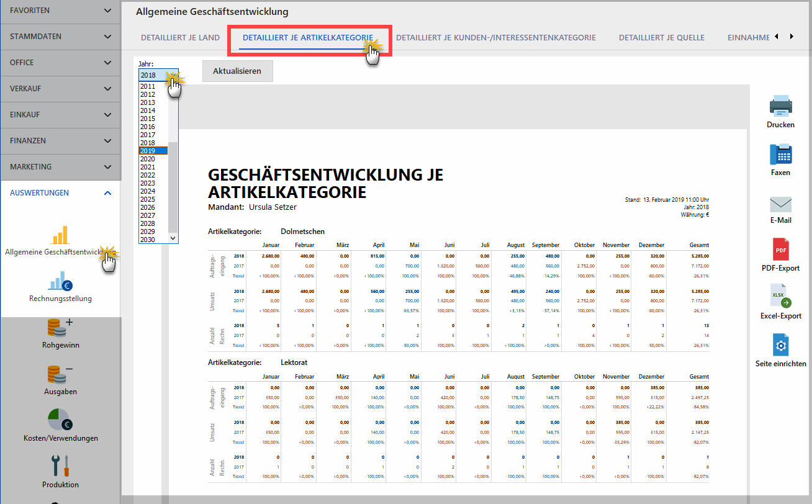Click the Aktualisieren button
Viewport: 812px width, 504px height.
pyautogui.click(x=237, y=71)
